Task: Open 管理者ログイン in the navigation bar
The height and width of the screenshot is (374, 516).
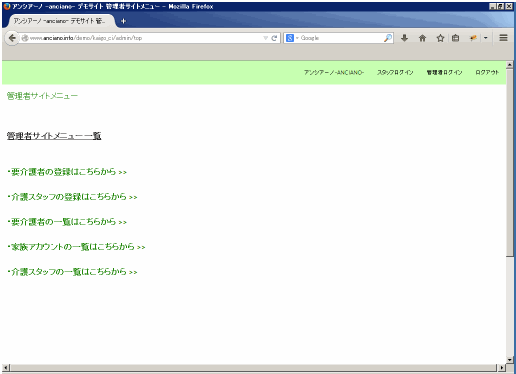Action: 444,72
